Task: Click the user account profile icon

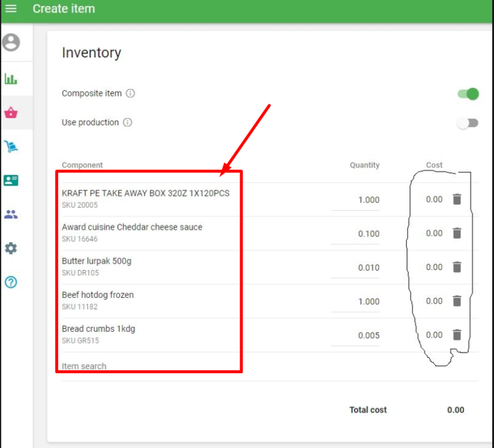Action: (x=11, y=43)
